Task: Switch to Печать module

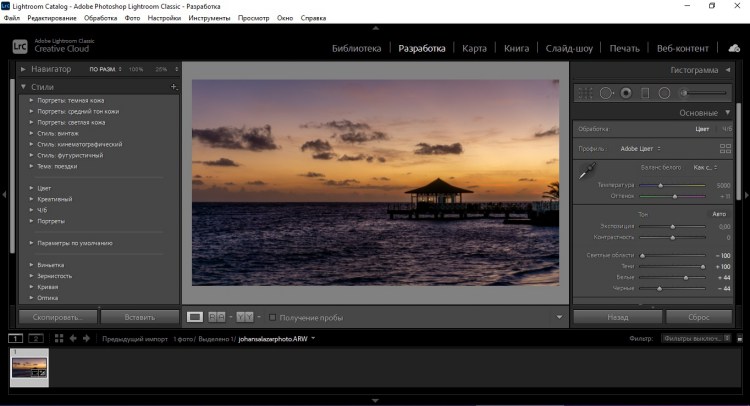Action: pyautogui.click(x=624, y=48)
